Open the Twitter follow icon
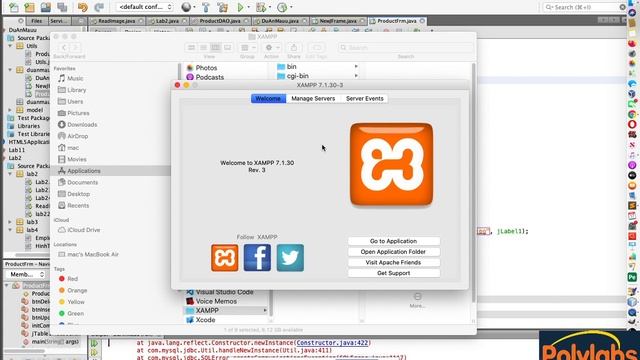Screen dimensions: 640x360 [290, 258]
